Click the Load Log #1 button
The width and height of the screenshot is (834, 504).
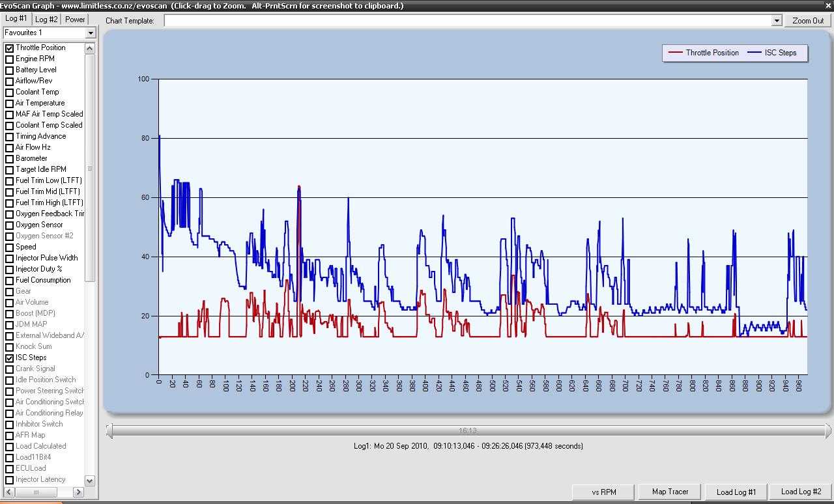(736, 492)
